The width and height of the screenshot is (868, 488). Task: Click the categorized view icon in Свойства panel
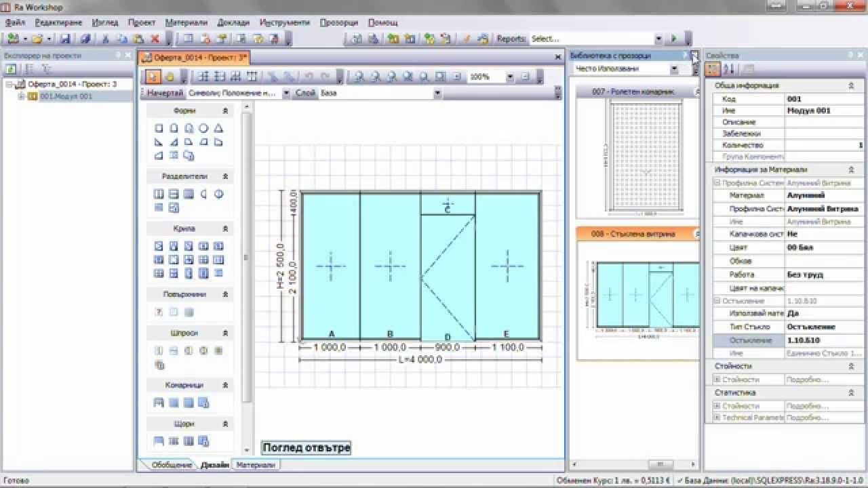pyautogui.click(x=713, y=68)
